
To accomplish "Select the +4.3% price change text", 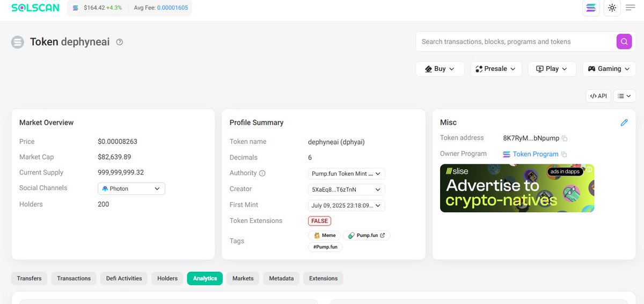I will [114, 8].
